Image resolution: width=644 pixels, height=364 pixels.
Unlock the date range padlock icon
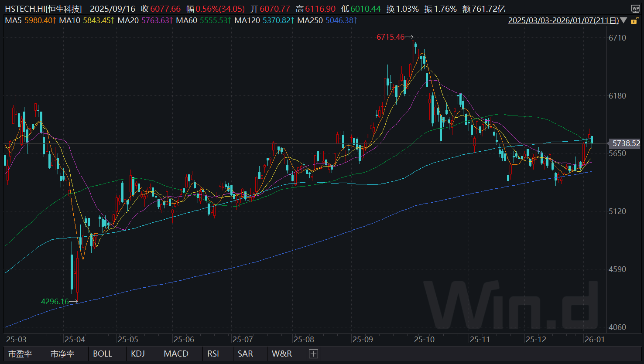(x=635, y=20)
